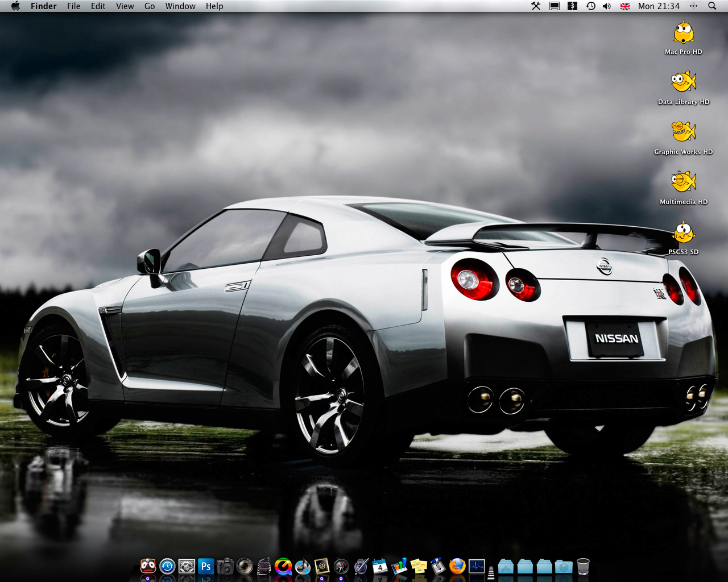Viewport: 728px width, 582px height.
Task: Open Photoshop from the dock
Action: [206, 566]
